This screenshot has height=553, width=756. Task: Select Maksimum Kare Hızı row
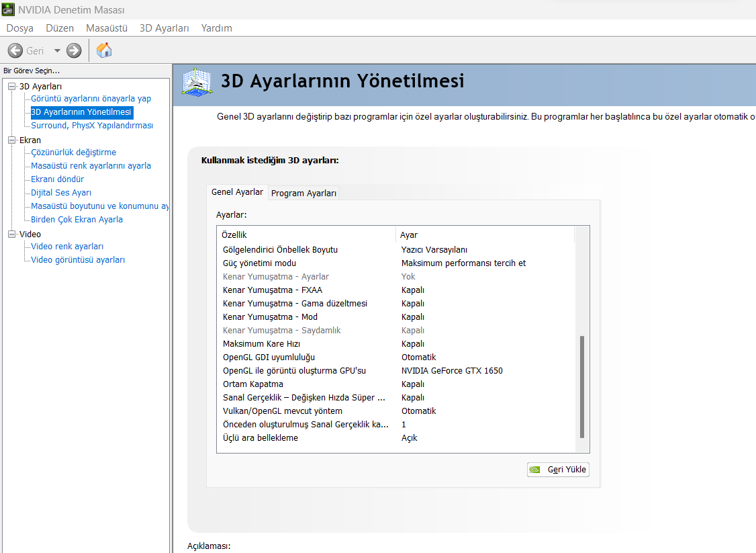396,344
